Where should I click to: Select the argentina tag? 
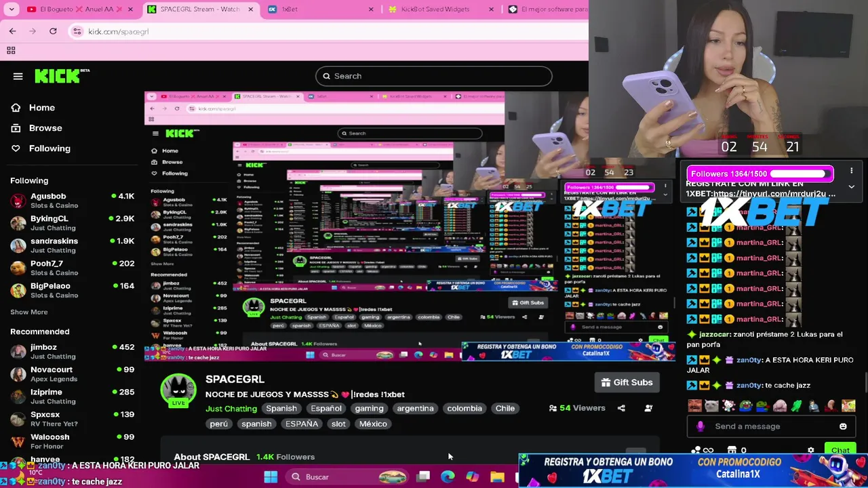[x=415, y=409]
